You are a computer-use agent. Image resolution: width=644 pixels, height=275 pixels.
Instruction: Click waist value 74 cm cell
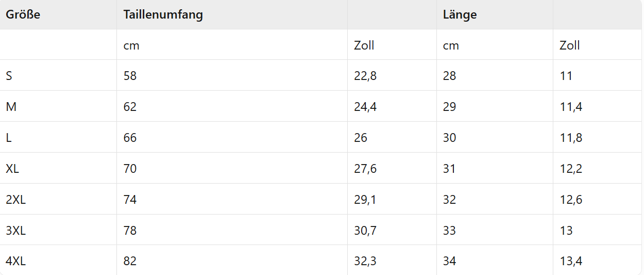point(130,200)
